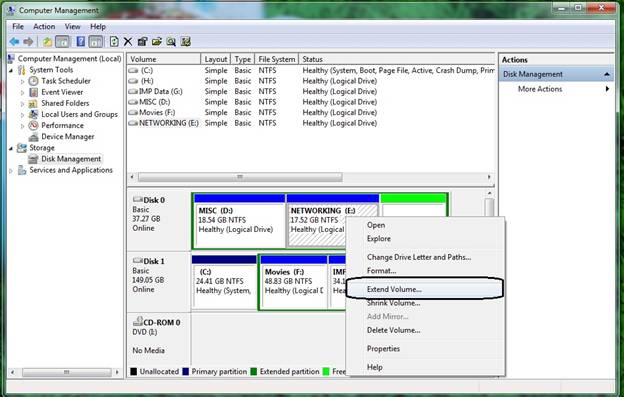Select Task Scheduler in the tree

[x=66, y=81]
